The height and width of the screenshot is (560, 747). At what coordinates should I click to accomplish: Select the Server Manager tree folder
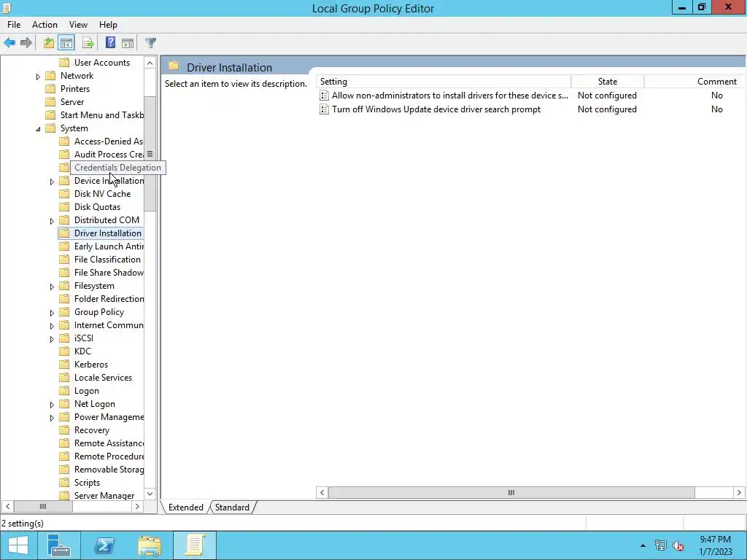tap(104, 496)
